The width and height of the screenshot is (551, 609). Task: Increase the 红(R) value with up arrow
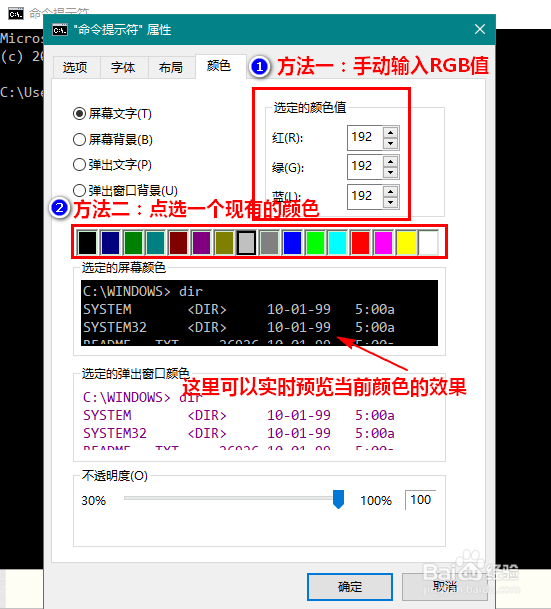(390, 132)
